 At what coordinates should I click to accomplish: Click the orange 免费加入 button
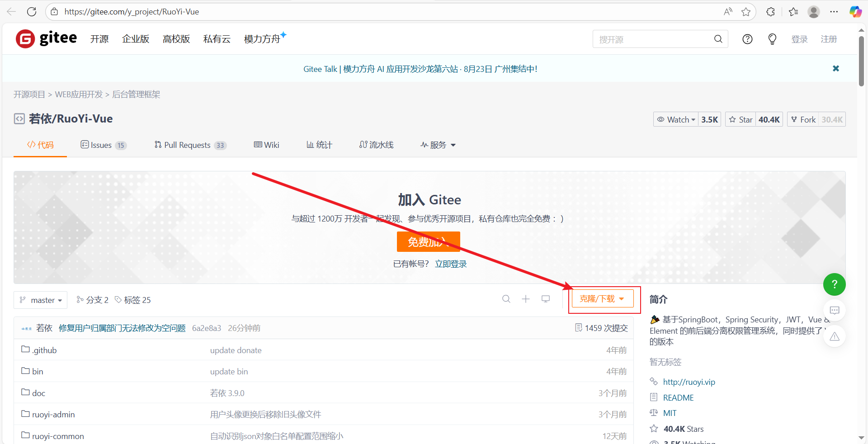pyautogui.click(x=429, y=241)
